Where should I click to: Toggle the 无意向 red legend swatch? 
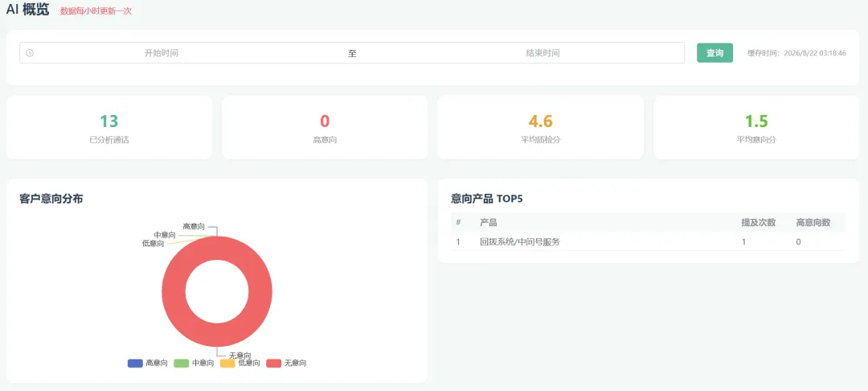tap(274, 364)
